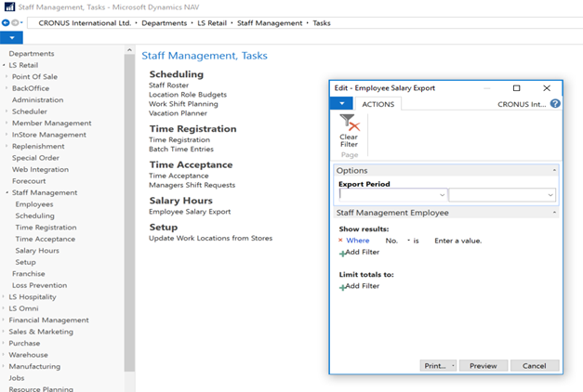Click green plus under Limit totals to
Image resolution: width=583 pixels, height=392 pixels.
click(342, 286)
